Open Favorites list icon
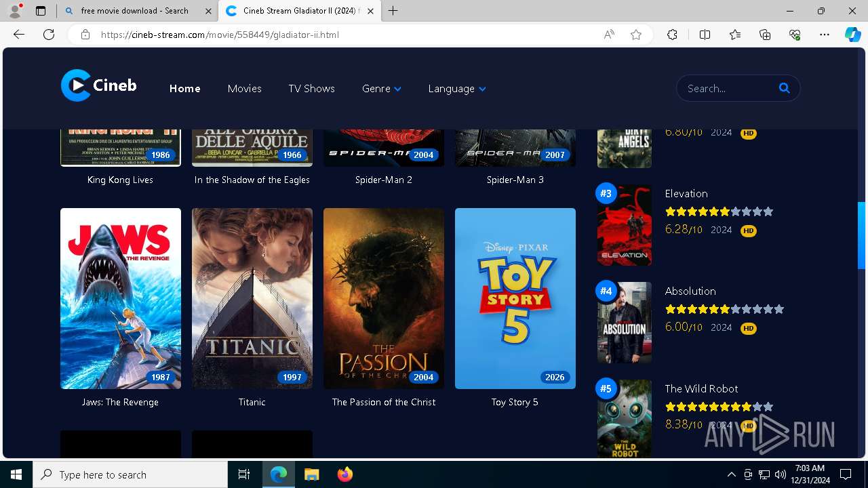The height and width of the screenshot is (488, 868). pyautogui.click(x=735, y=35)
